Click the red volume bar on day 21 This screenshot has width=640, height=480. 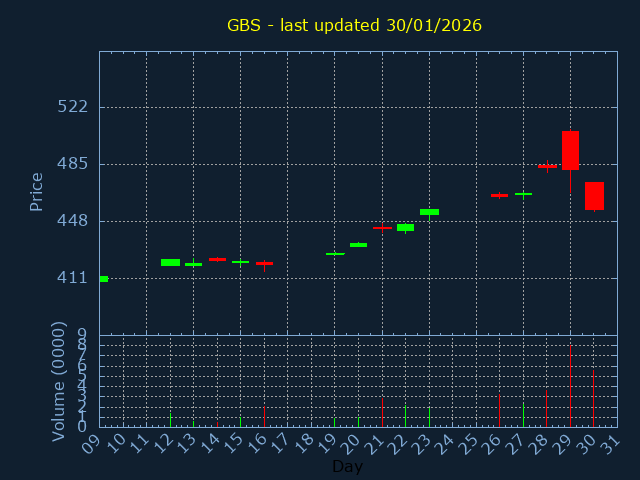(x=382, y=412)
